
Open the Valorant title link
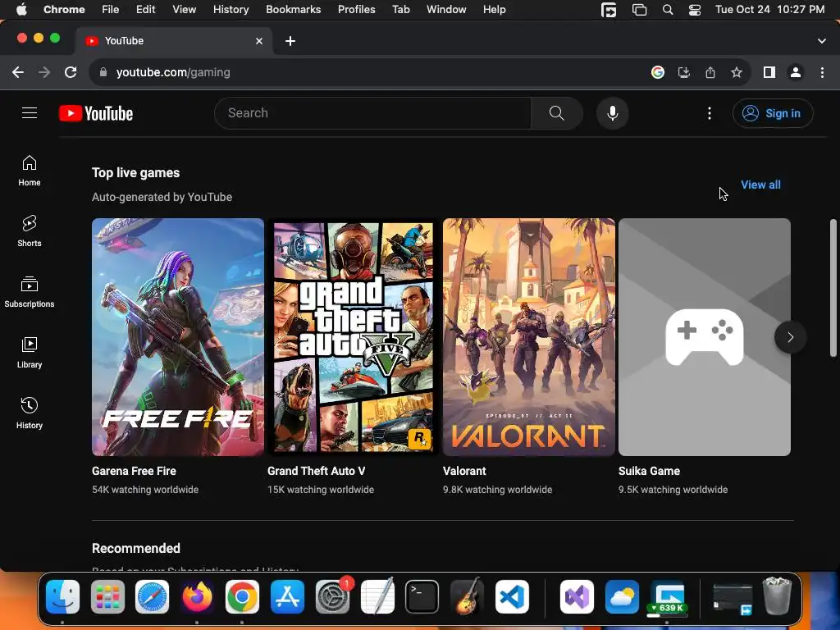464,471
